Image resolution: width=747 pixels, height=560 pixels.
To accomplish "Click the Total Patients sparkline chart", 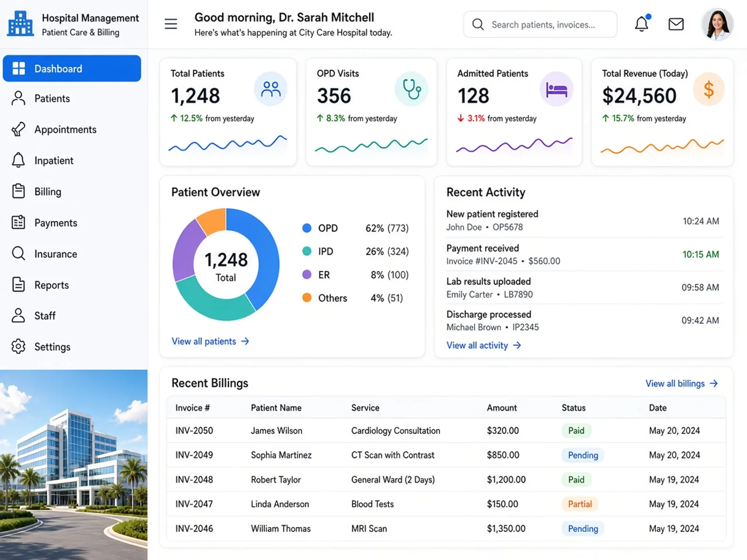I will click(x=228, y=144).
